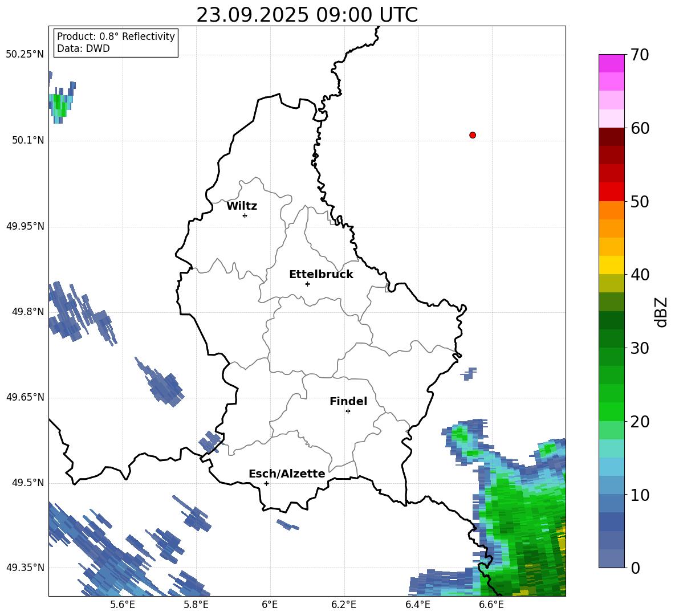Click the 5.6°E longitude label

pyautogui.click(x=123, y=605)
